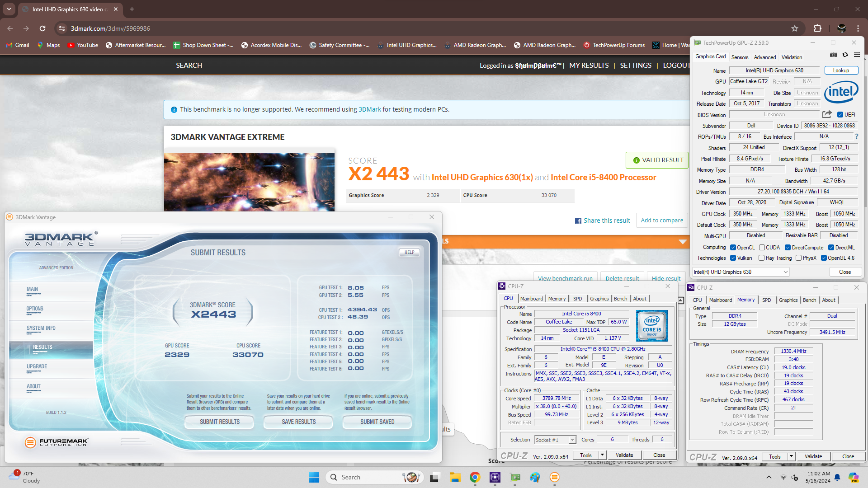Click the Bus Interface question mark in GPU-Z
Viewport: 868px width, 488px height.
pos(856,136)
